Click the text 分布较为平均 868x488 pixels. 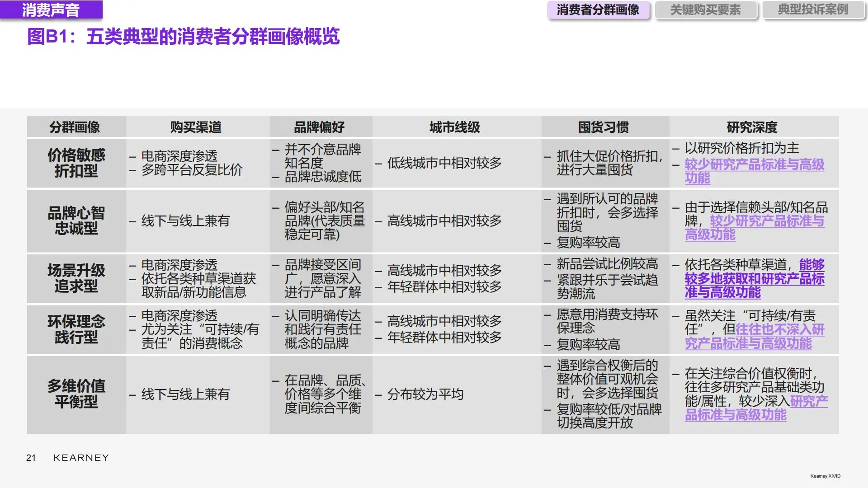(425, 394)
